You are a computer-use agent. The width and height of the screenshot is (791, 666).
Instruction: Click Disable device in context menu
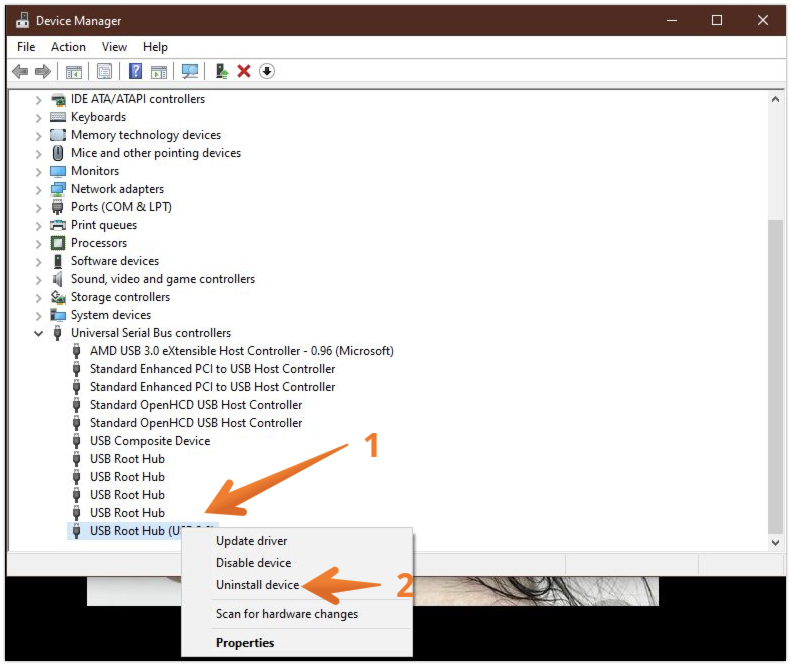click(253, 563)
